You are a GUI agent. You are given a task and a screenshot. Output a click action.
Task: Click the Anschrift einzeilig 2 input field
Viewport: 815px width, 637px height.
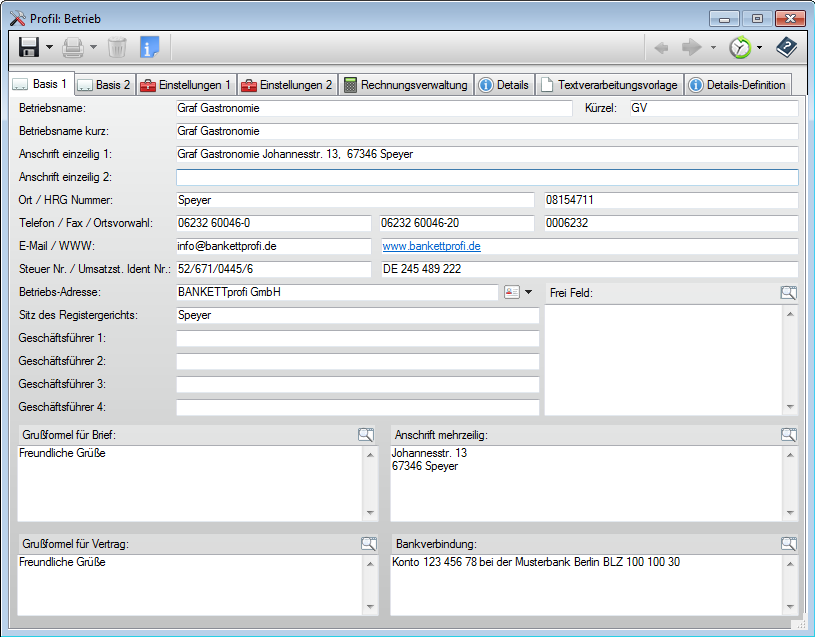click(x=487, y=177)
